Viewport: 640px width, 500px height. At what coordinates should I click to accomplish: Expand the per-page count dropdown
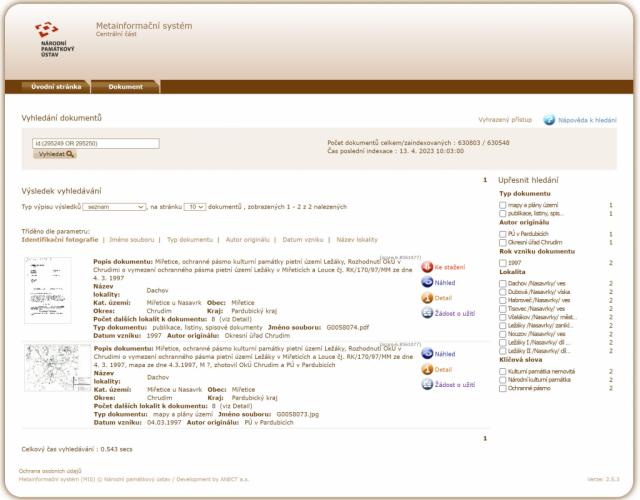195,206
